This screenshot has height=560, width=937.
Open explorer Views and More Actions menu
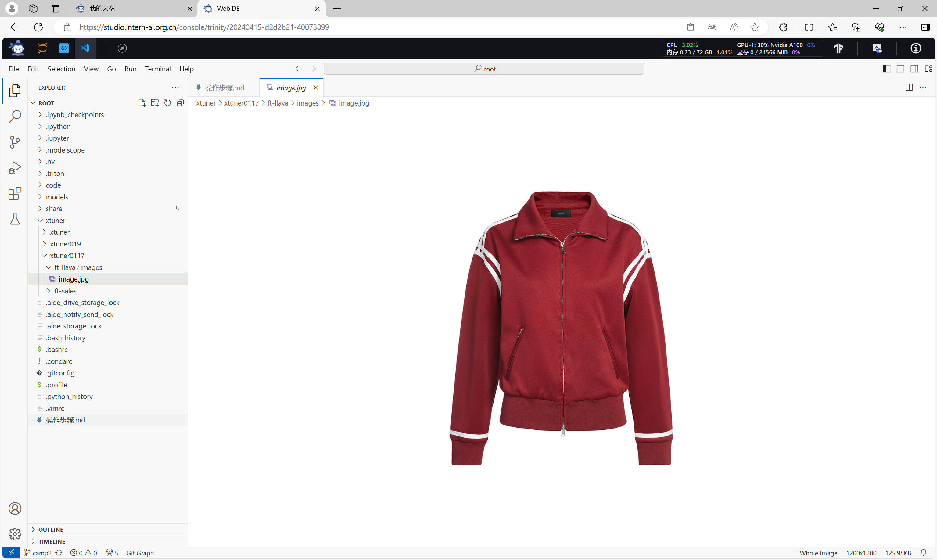pyautogui.click(x=175, y=88)
